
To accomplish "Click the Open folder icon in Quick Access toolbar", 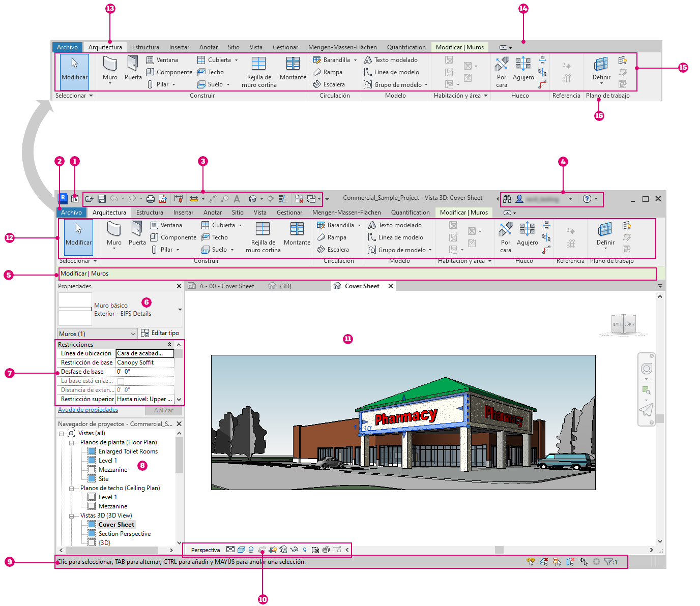I will (x=90, y=199).
